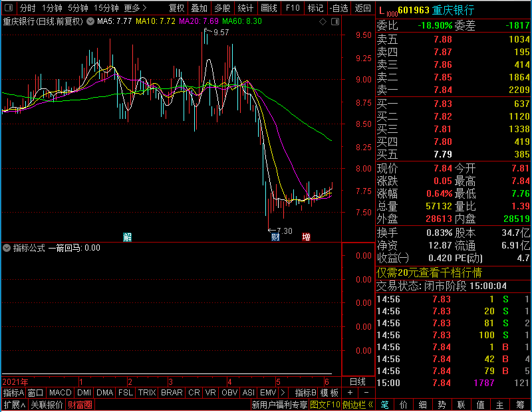Select the VR indicator
The height and width of the screenshot is (412, 532).
210,393
